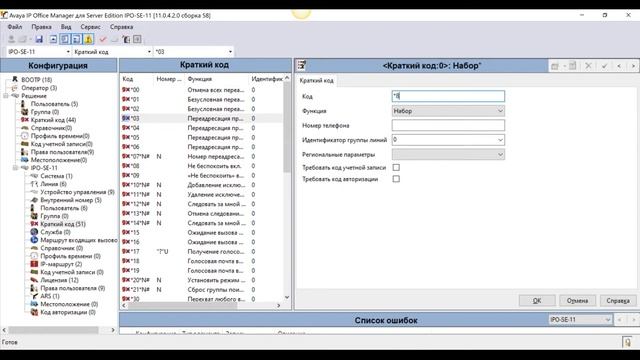Click the Лицензия (12) tree icon
Image resolution: width=640 pixels, height=360 pixels.
click(34, 280)
